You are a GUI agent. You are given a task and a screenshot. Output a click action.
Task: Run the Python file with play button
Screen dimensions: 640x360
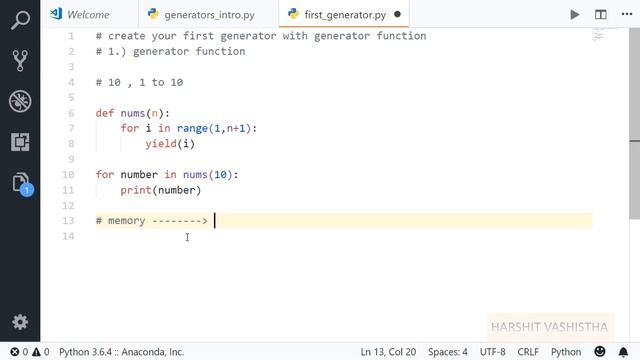click(x=575, y=15)
